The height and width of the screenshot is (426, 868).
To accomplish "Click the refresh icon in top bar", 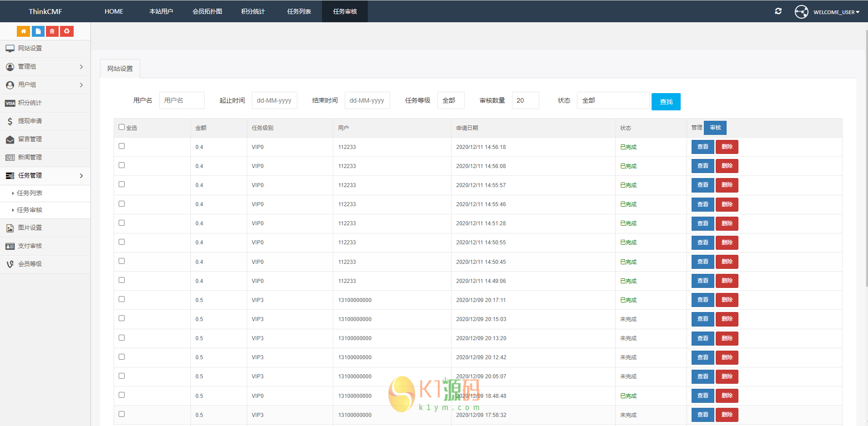I will pyautogui.click(x=778, y=11).
